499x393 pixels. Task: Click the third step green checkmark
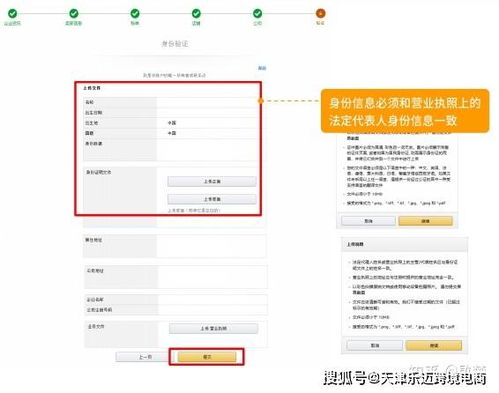pyautogui.click(x=135, y=13)
